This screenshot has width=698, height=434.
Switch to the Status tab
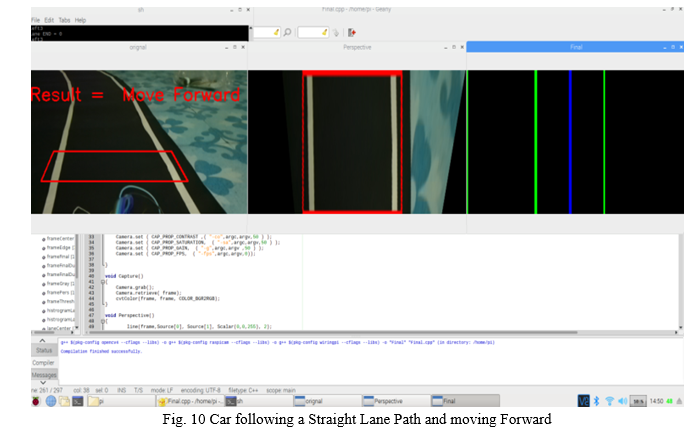click(x=44, y=350)
